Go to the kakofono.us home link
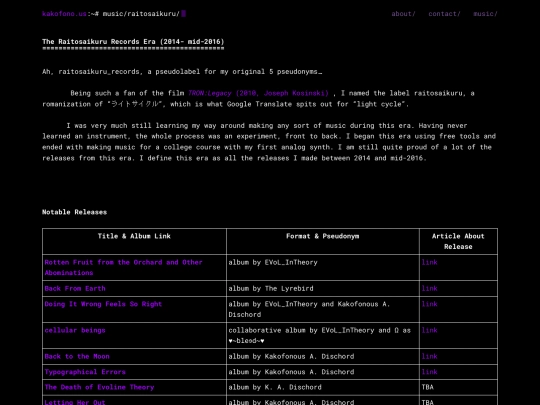This screenshot has width=540, height=405. 64,14
